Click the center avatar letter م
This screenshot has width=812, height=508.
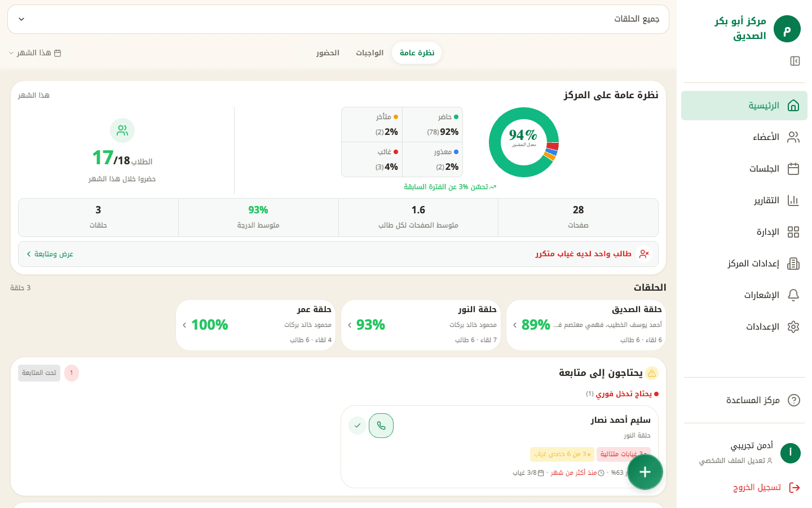[x=787, y=29]
